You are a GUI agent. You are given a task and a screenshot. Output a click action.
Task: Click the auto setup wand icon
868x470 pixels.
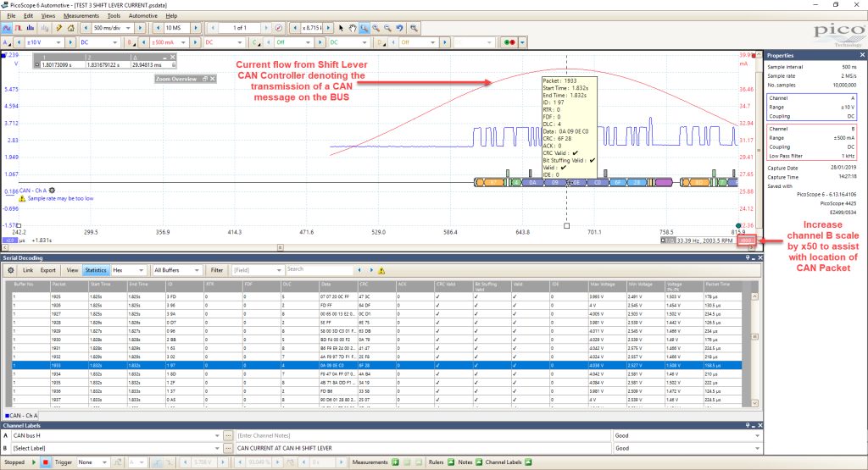(58, 28)
